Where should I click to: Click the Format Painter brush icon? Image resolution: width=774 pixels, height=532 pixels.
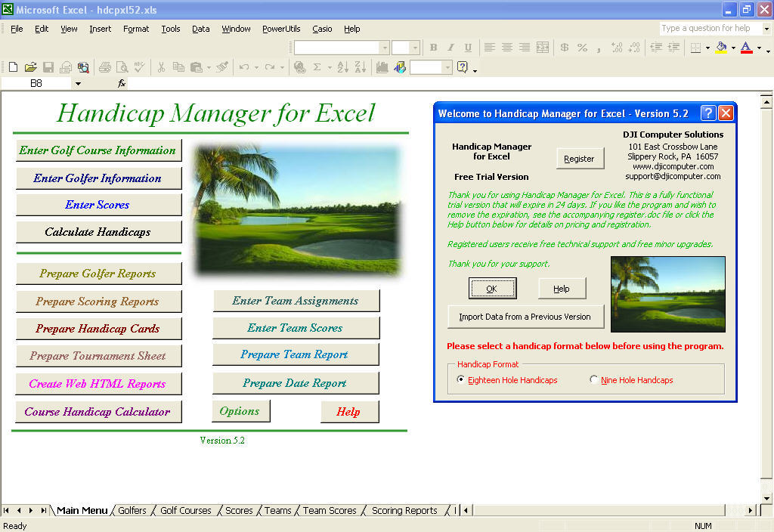coord(223,67)
